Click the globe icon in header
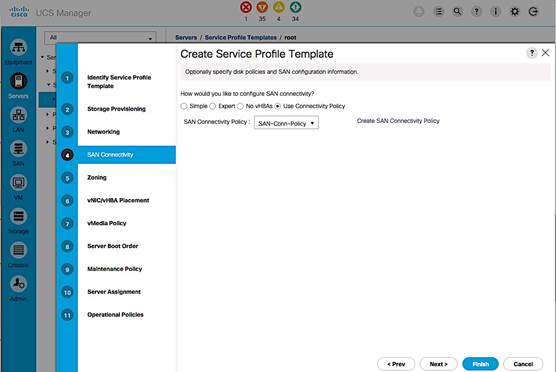Image resolution: width=556 pixels, height=372 pixels. point(419,12)
